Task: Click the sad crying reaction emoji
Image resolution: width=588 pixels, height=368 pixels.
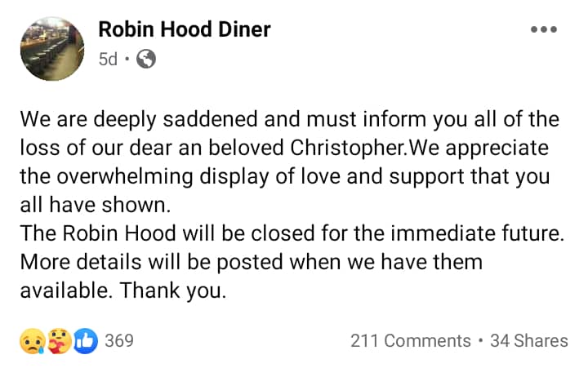Action: 33,341
